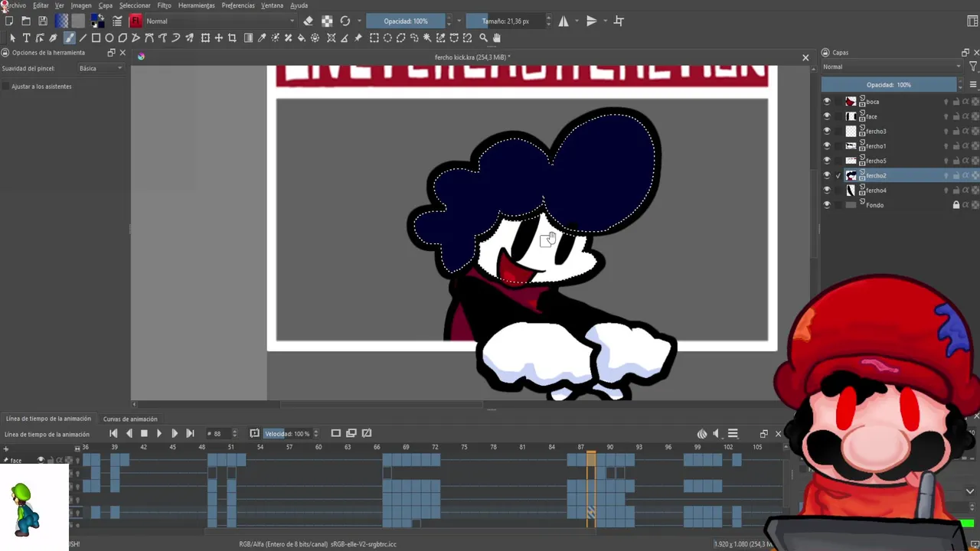Float the Capas docker panel

click(x=965, y=53)
